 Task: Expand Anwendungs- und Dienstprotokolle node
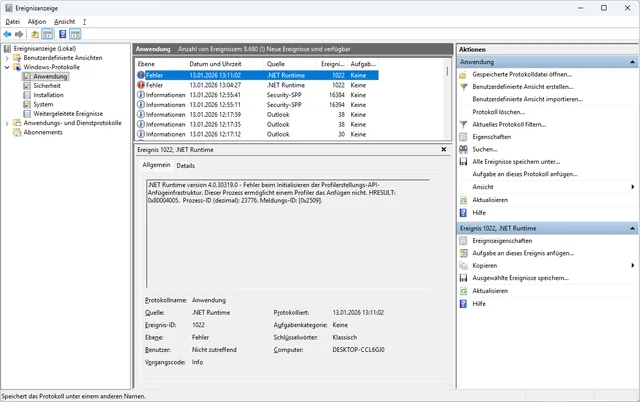point(8,123)
